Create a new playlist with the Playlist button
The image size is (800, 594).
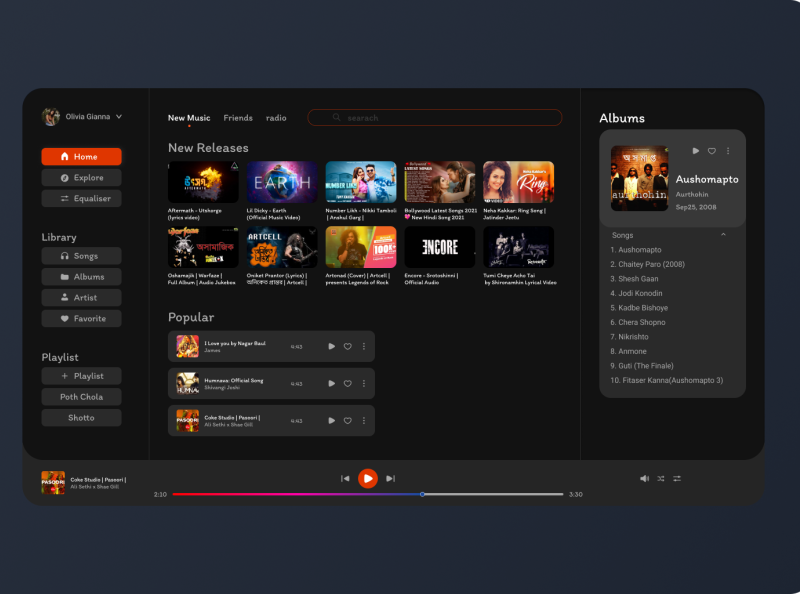click(x=80, y=375)
